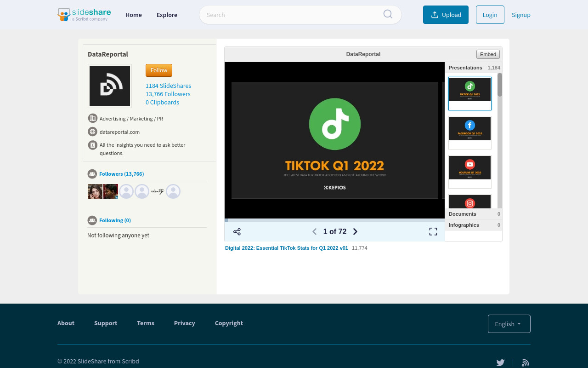The height and width of the screenshot is (368, 588).
Task: Click the search magnifier icon
Action: 388,14
